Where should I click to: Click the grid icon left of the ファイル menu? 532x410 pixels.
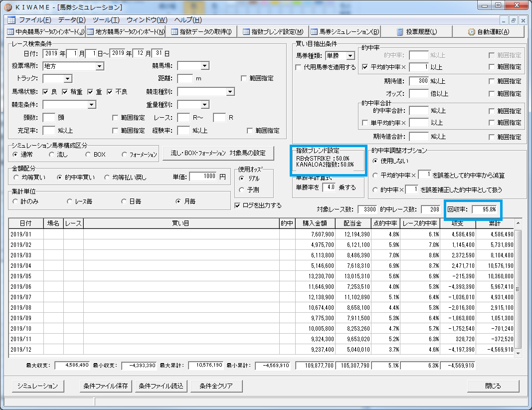(x=11, y=20)
